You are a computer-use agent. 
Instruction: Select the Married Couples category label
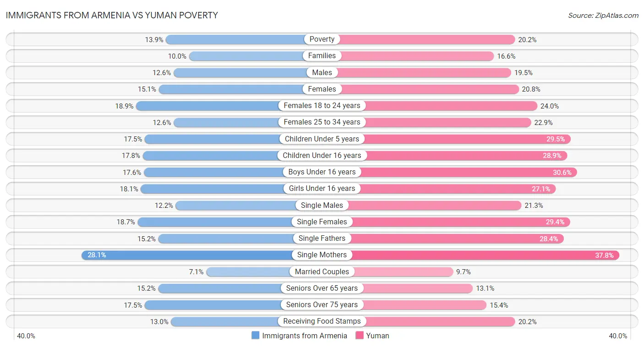pos(322,271)
